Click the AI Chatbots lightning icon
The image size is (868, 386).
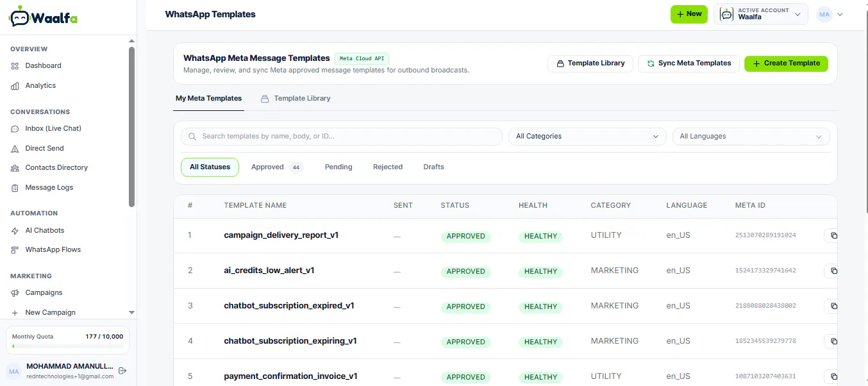click(15, 231)
